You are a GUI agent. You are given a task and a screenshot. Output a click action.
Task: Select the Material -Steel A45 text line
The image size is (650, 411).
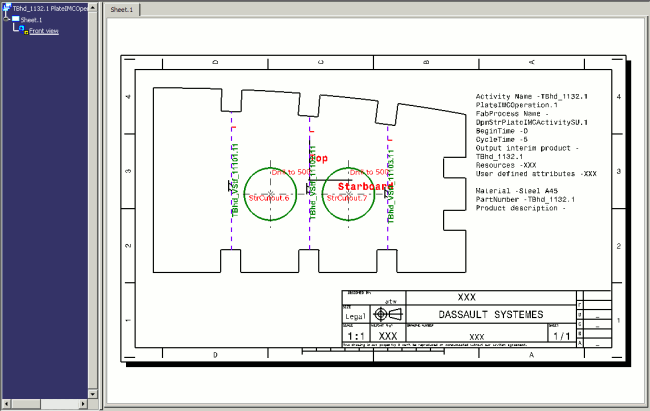[x=516, y=192]
